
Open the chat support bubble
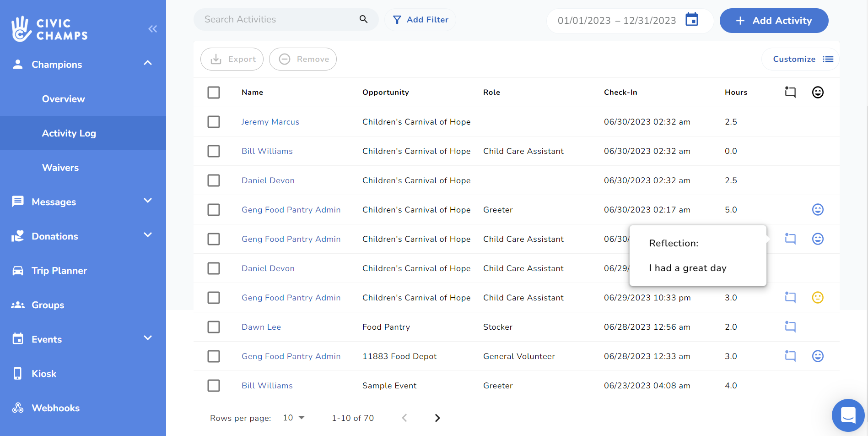pyautogui.click(x=847, y=415)
